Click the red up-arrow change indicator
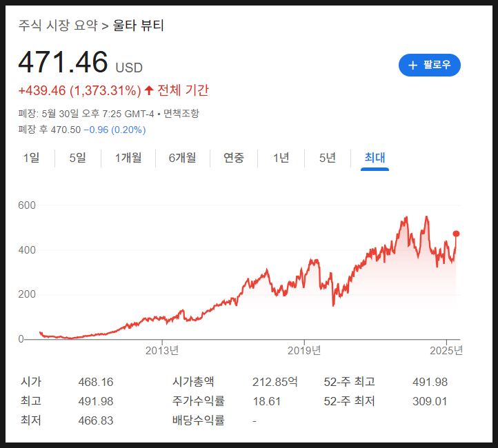This screenshot has height=448, width=498. [x=149, y=90]
